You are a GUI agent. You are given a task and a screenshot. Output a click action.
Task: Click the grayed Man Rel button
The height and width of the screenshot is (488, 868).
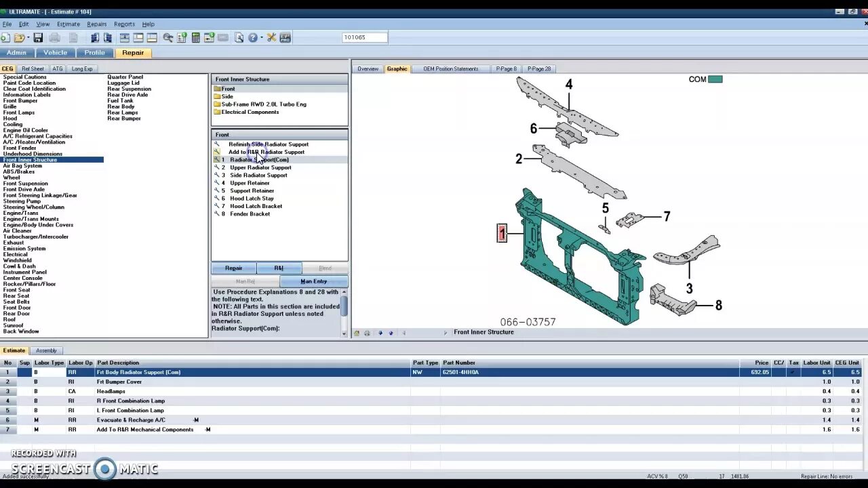click(x=245, y=281)
